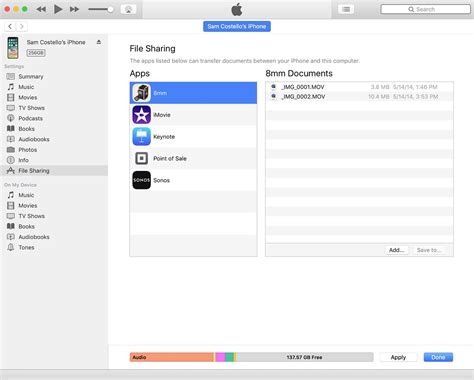Go back with the left chevron
This screenshot has width=474, height=380.
coord(10,26)
